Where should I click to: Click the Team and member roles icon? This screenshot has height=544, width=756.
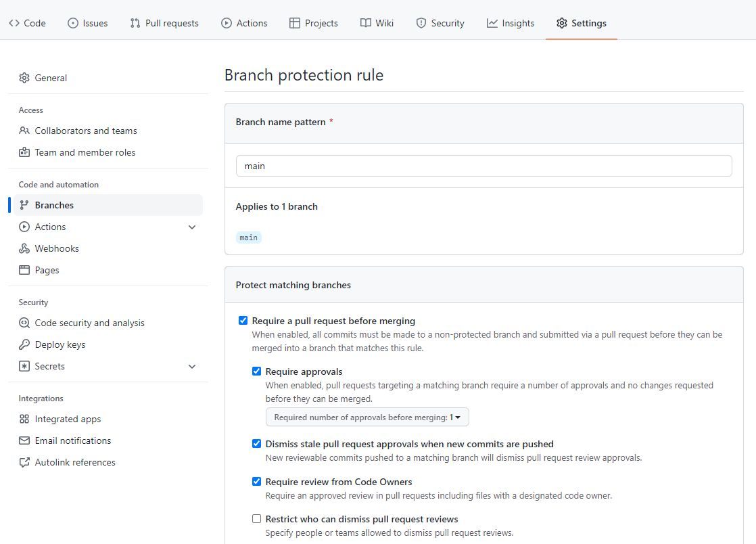click(x=24, y=152)
